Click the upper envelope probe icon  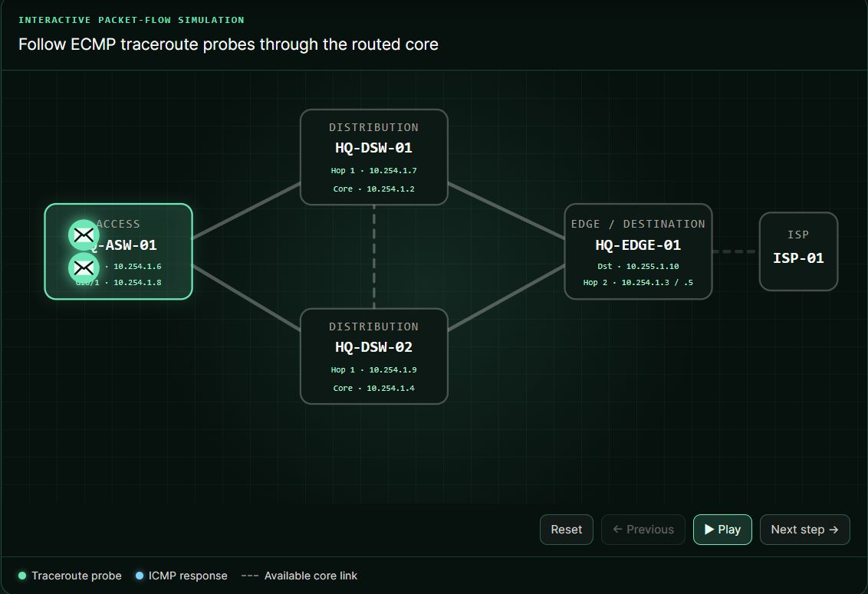pyautogui.click(x=84, y=235)
